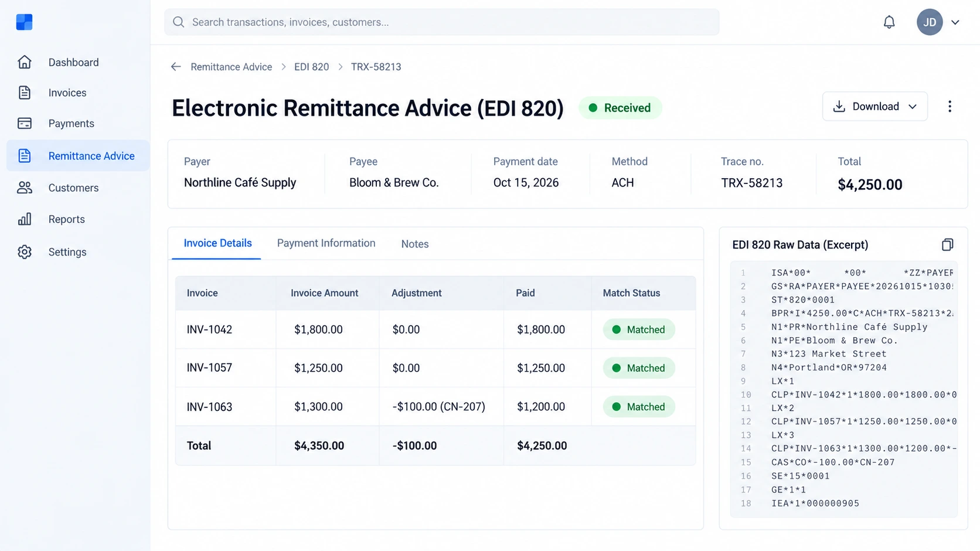Click the Received status badge

coord(620,108)
